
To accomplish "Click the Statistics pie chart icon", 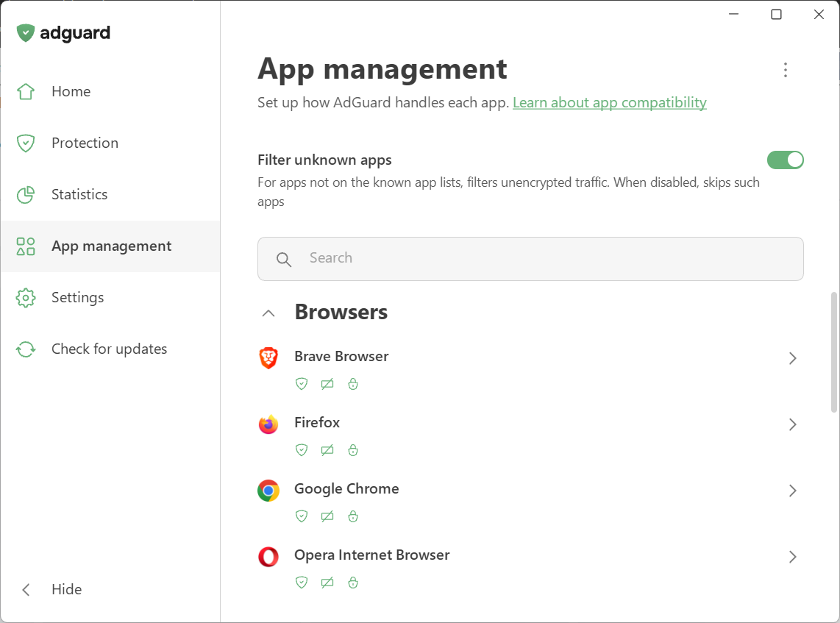I will 26,194.
